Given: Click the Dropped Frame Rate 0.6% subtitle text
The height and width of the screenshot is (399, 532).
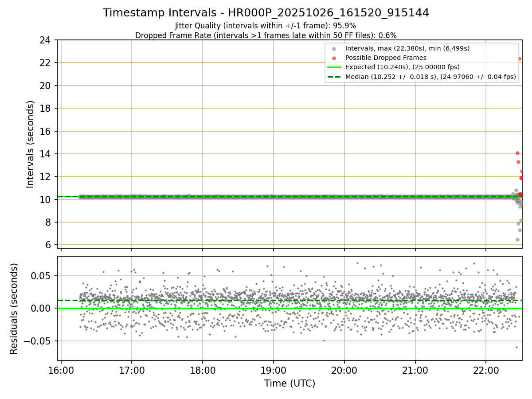Looking at the screenshot, I should click(x=266, y=35).
